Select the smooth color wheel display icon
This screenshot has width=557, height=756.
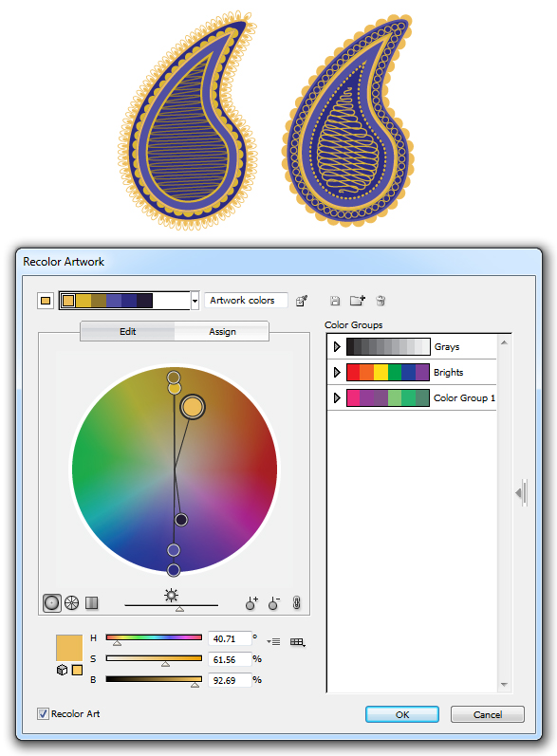click(x=52, y=602)
